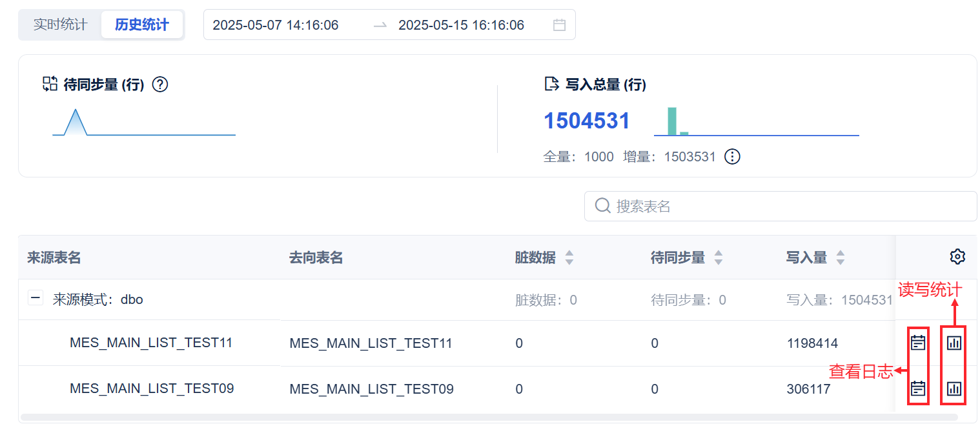Open log viewer for MES_MAIN_LIST_TEST11 row
This screenshot has width=980, height=424.
(x=918, y=342)
